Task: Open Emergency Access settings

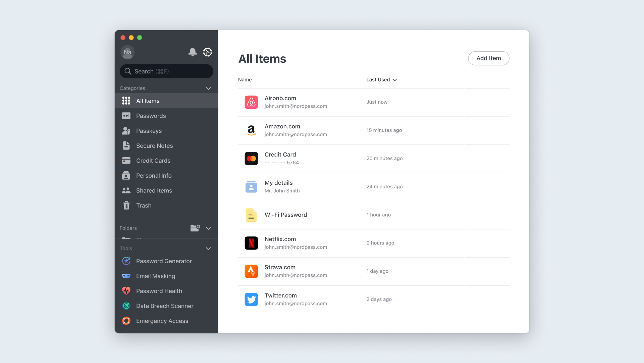Action: coord(162,320)
